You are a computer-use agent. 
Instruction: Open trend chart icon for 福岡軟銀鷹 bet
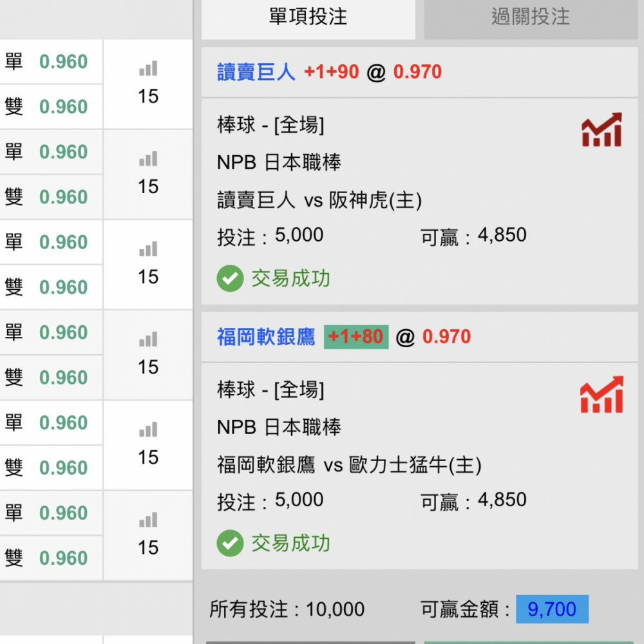pyautogui.click(x=601, y=394)
